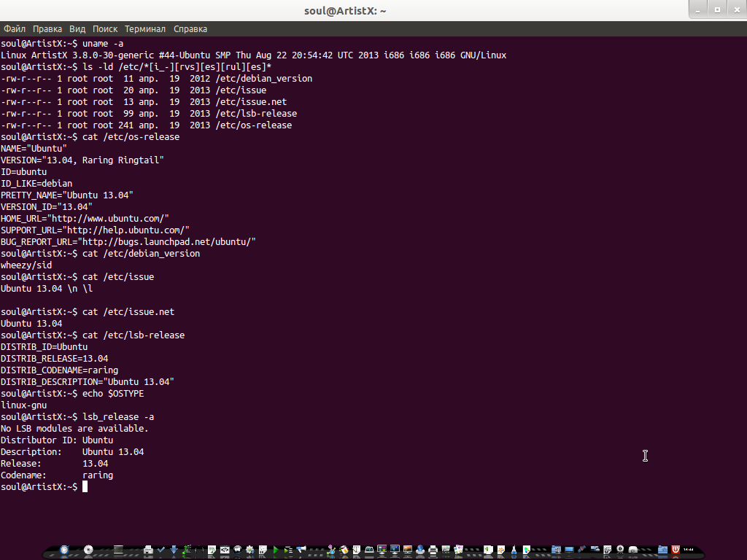
Task: Open the home folder dock icon
Action: click(x=662, y=550)
